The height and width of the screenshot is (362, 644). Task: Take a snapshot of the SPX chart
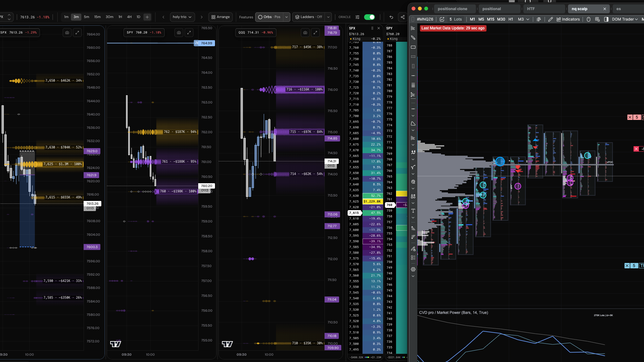tap(67, 33)
